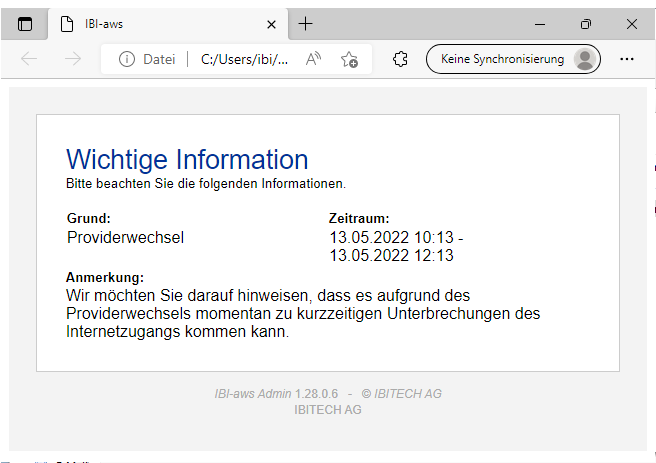Screen dimensions: 656x463
Task: Open the tab actions menu icon
Action: 25,24
